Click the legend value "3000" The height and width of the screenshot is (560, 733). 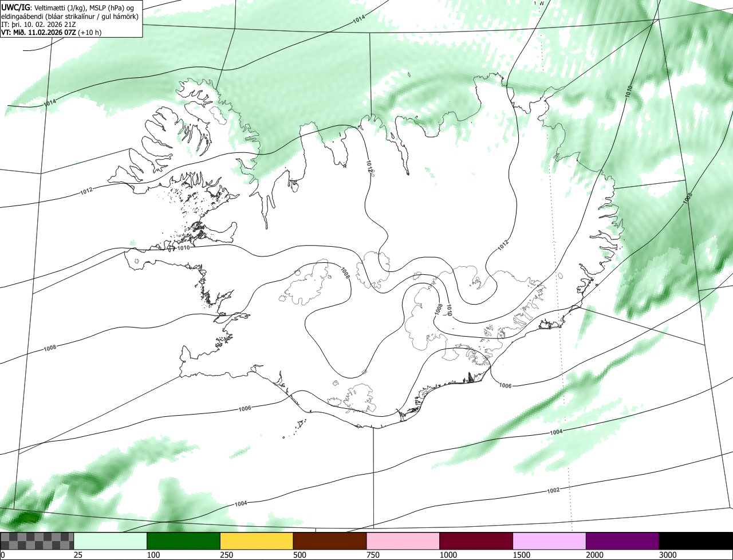pyautogui.click(x=668, y=555)
